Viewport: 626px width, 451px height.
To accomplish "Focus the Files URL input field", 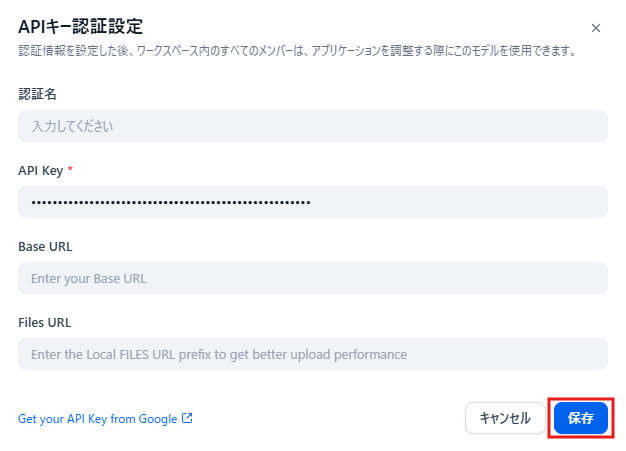I will click(313, 354).
